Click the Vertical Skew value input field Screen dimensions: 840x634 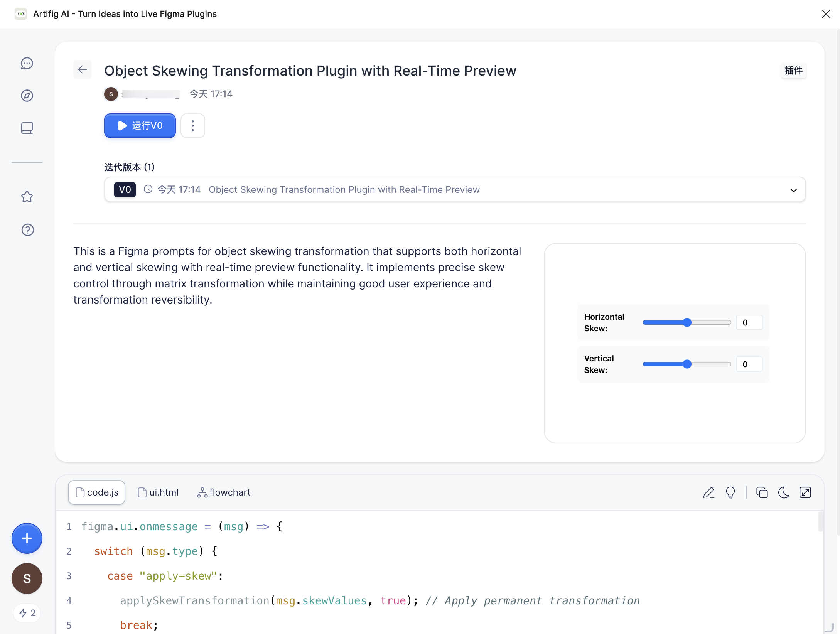pyautogui.click(x=749, y=364)
